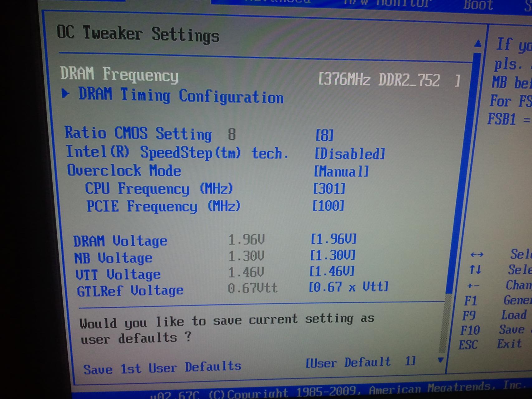The image size is (532, 399).
Task: Click the Ratio CMOS Setting label
Action: [138, 133]
